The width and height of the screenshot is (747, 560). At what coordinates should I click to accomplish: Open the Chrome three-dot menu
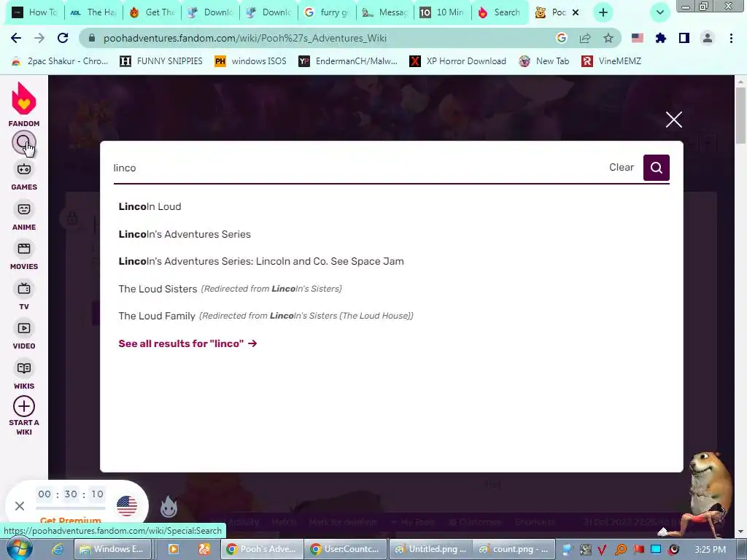731,38
